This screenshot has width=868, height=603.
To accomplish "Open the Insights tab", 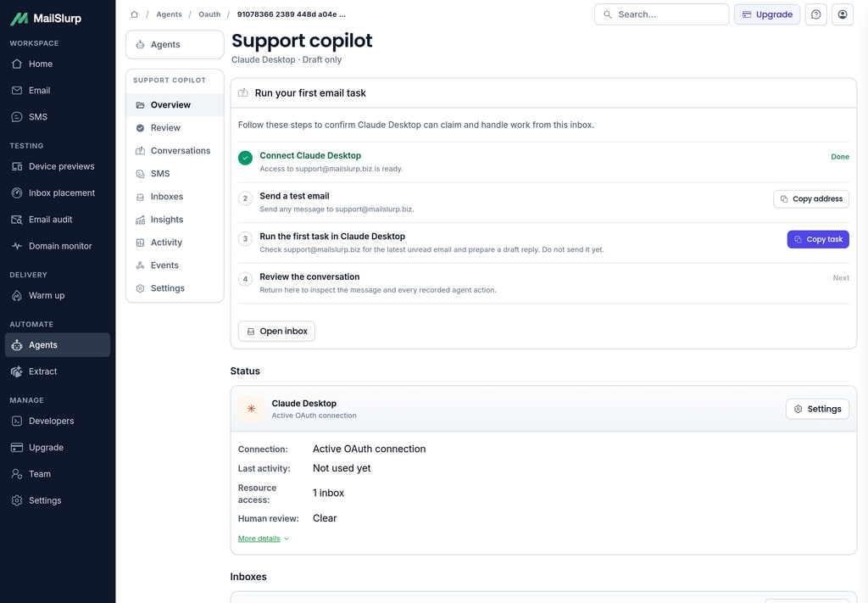I will pyautogui.click(x=175, y=220).
